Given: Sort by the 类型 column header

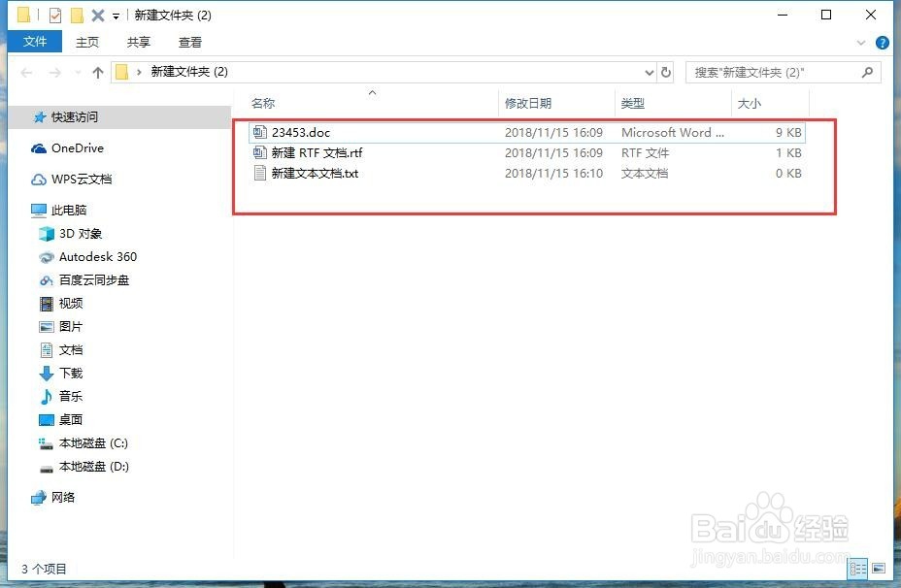Looking at the screenshot, I should pyautogui.click(x=633, y=104).
